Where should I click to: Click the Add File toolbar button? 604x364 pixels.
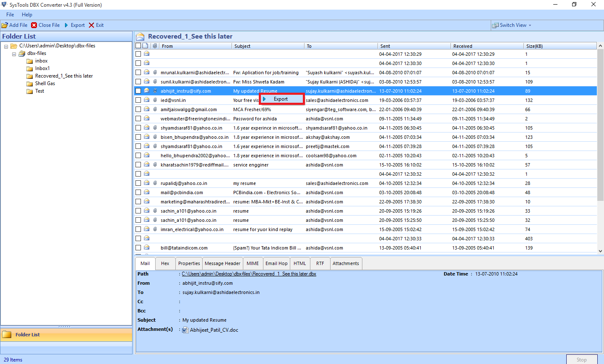(14, 25)
